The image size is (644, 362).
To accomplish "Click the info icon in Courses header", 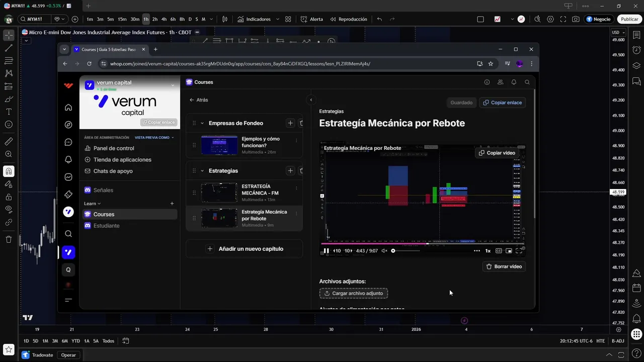I will click(487, 82).
